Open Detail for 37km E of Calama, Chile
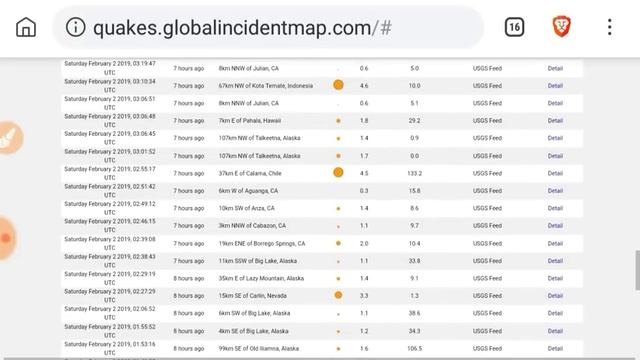 (555, 173)
